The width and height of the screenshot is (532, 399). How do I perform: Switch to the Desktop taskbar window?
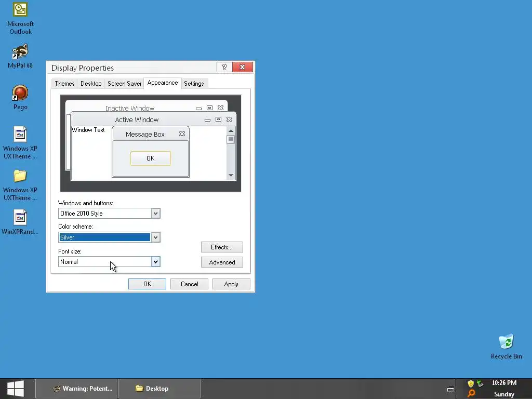(x=159, y=389)
